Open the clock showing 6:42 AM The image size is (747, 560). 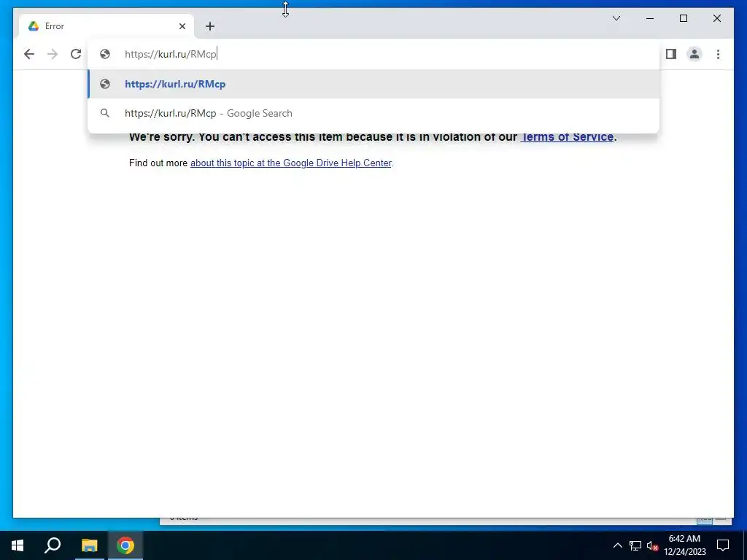coord(684,545)
